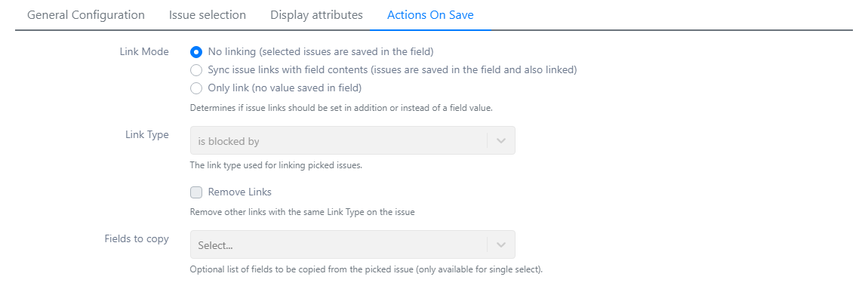
Task: Click the Sync issue links label text
Action: pos(392,70)
